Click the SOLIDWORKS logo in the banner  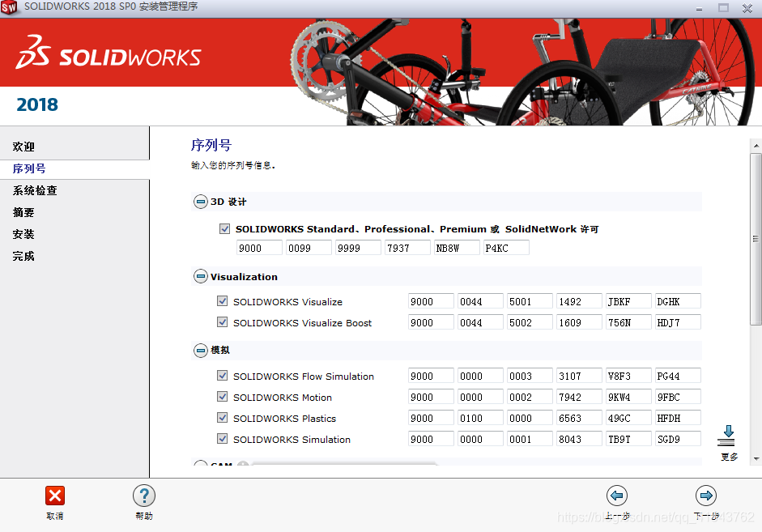(109, 52)
